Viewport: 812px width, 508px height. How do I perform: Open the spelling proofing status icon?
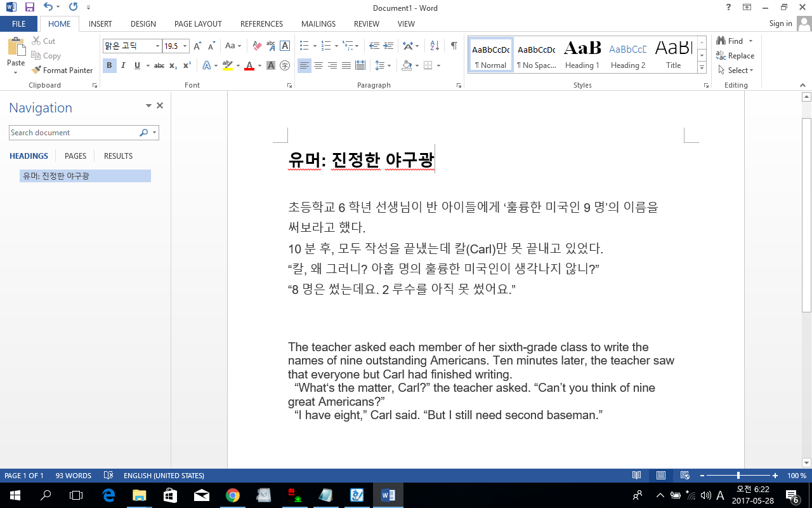pyautogui.click(x=108, y=476)
